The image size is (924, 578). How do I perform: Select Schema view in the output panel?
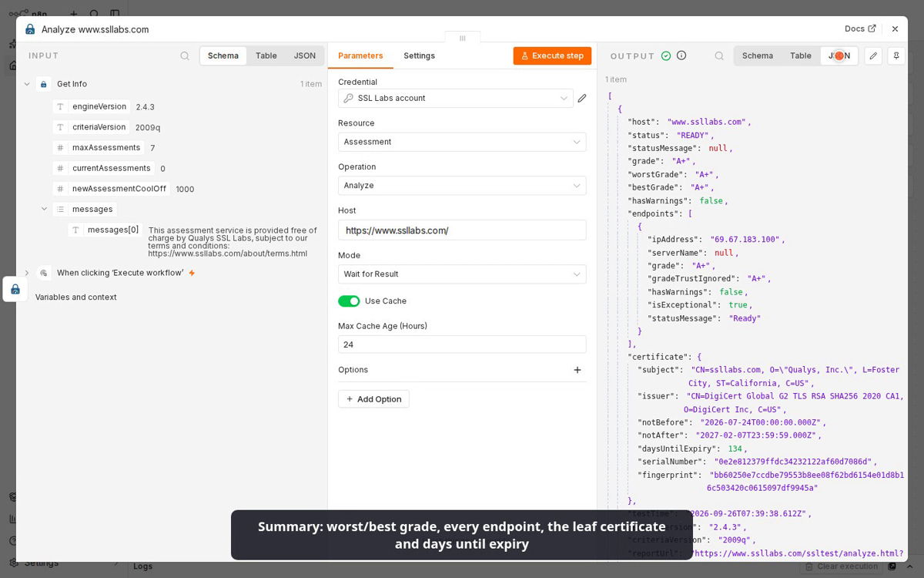(x=758, y=55)
